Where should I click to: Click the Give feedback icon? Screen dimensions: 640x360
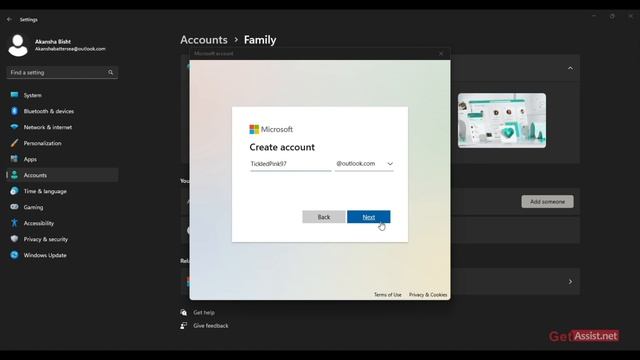click(x=184, y=326)
